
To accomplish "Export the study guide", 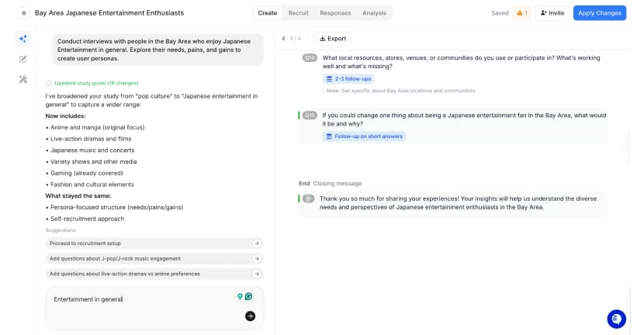I will pyautogui.click(x=332, y=39).
